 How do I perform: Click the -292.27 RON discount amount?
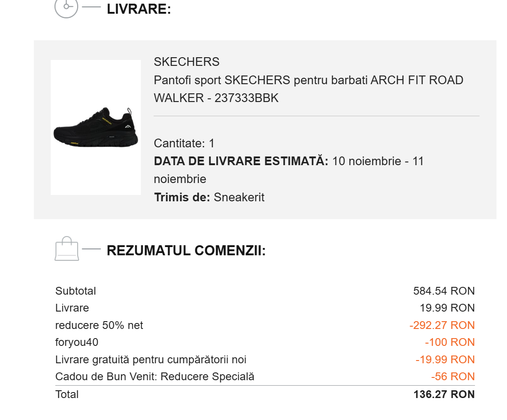442,325
